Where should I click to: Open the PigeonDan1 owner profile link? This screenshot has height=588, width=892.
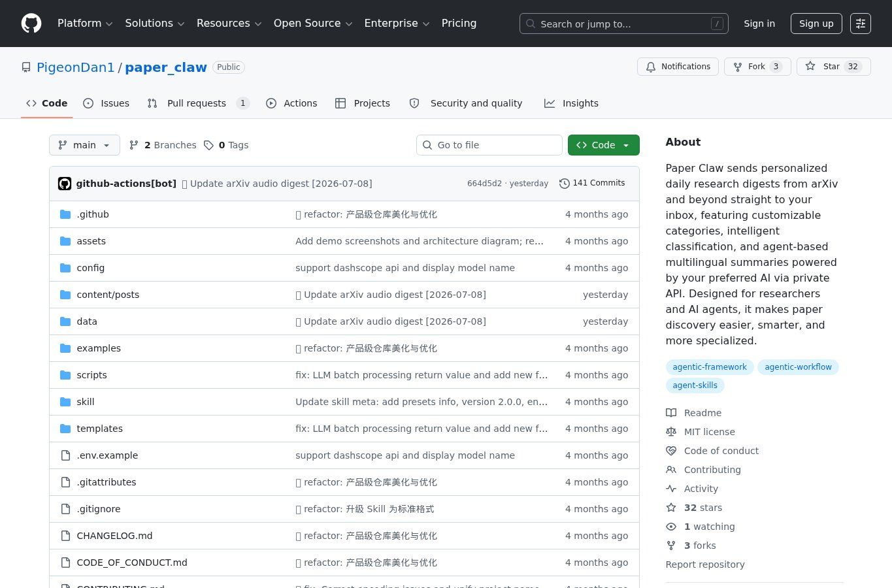(x=76, y=67)
